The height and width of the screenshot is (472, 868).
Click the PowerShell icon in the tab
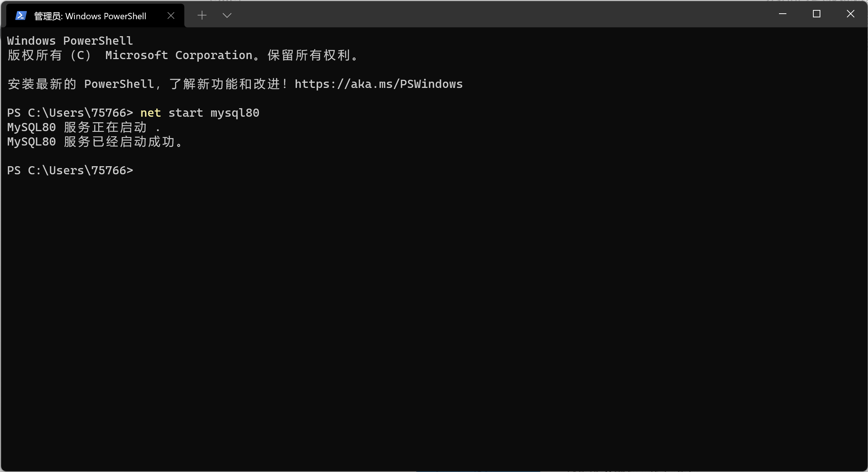[x=21, y=16]
